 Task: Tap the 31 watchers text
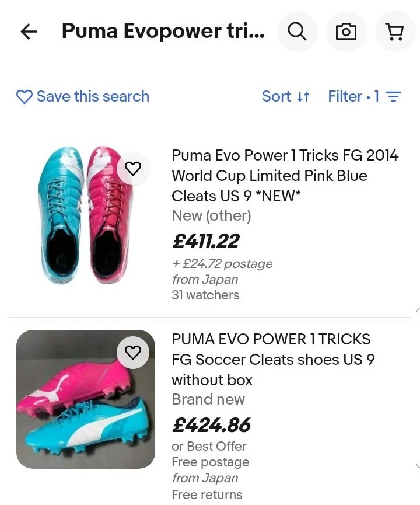205,295
